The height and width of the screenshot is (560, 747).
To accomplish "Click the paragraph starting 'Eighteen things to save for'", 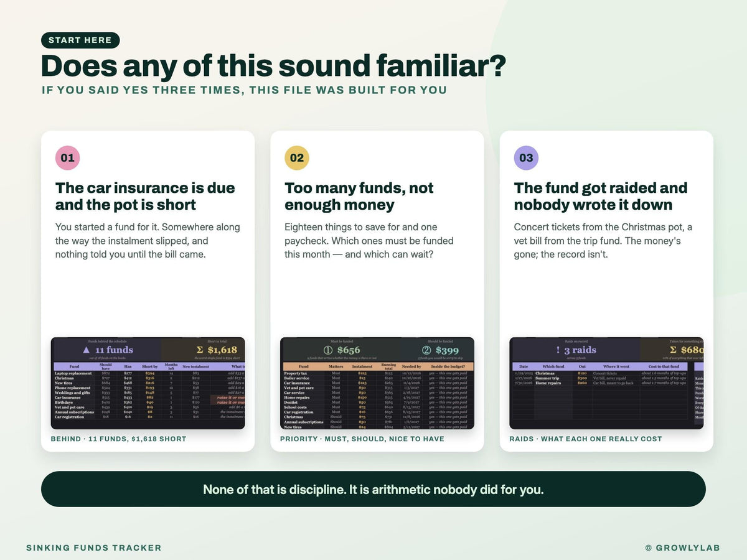I will pyautogui.click(x=369, y=241).
